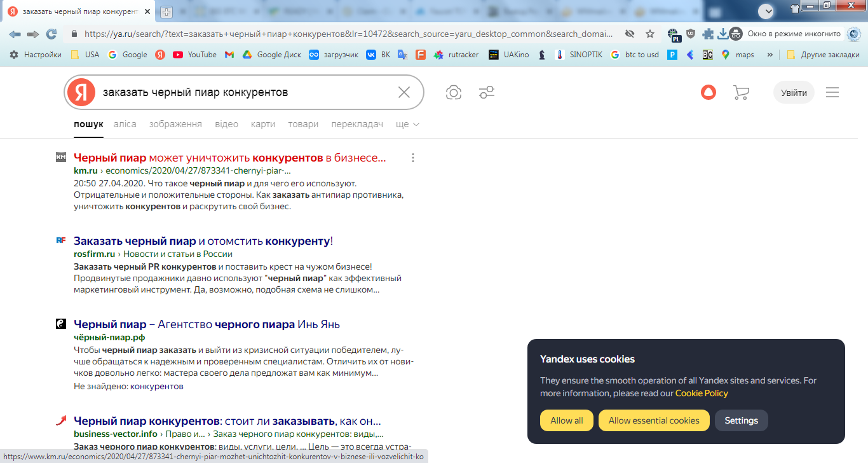Open the Google bookmark
Image resolution: width=868 pixels, height=463 pixels.
128,55
